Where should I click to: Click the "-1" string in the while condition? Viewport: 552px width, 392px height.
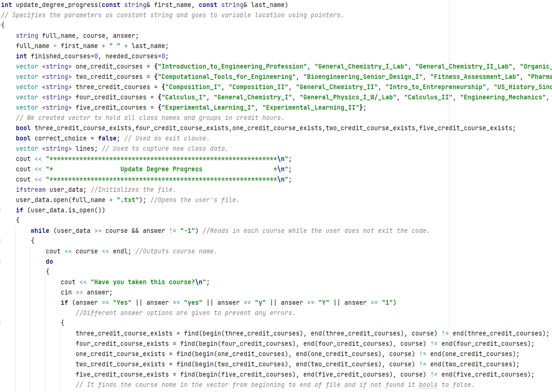pos(187,231)
